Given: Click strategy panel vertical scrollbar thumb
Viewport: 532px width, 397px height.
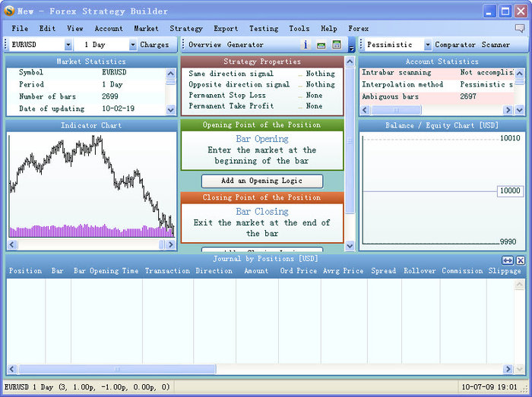Looking at the screenshot, I should tap(350, 140).
